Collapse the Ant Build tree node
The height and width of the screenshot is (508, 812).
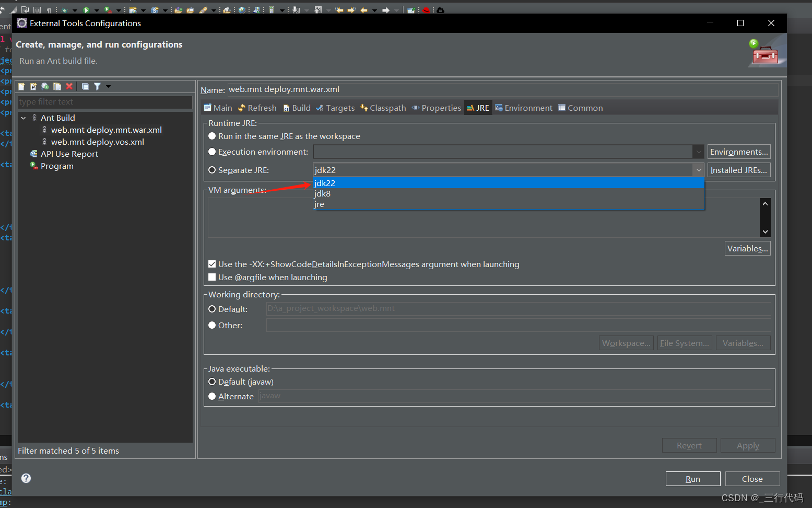coord(23,118)
